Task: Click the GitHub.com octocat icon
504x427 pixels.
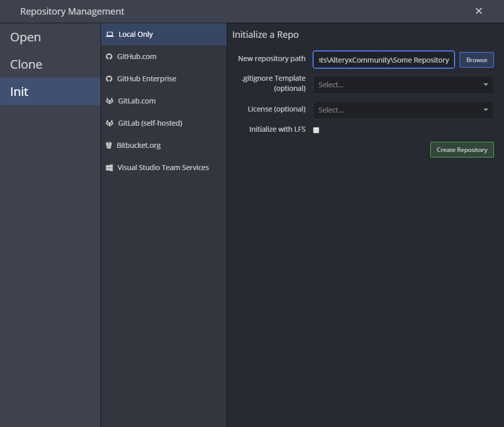Action: click(109, 57)
